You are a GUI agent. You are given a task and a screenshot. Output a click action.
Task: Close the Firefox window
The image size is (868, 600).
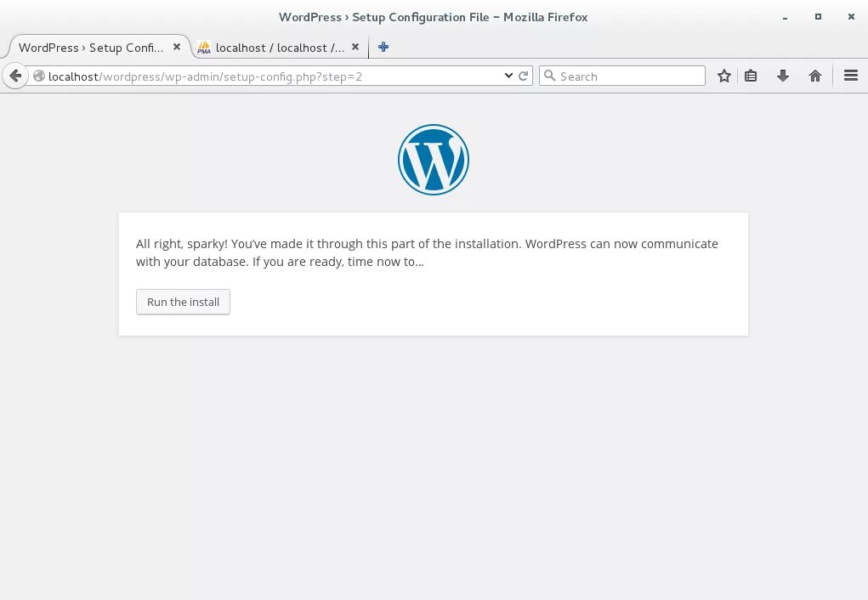[851, 17]
